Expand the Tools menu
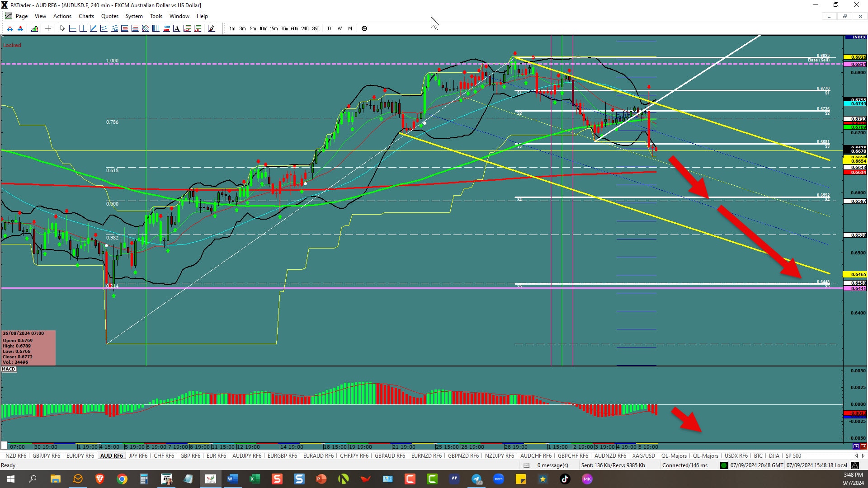868x488 pixels. (156, 16)
